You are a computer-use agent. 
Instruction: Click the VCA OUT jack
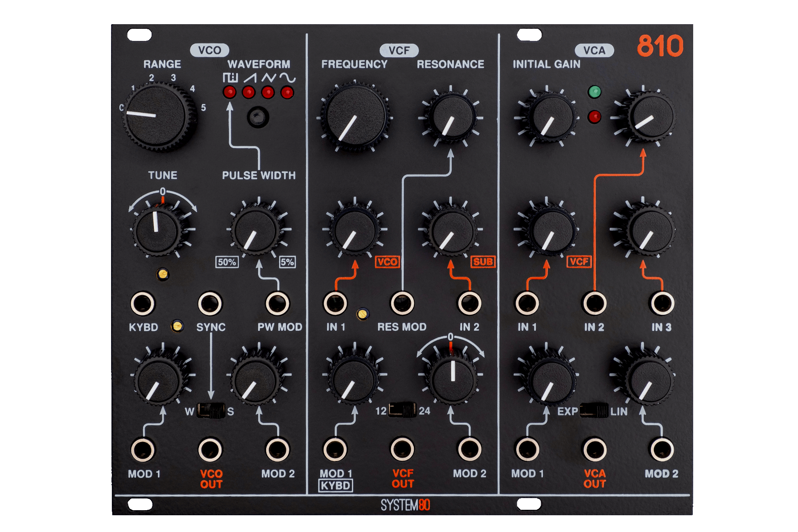point(595,449)
